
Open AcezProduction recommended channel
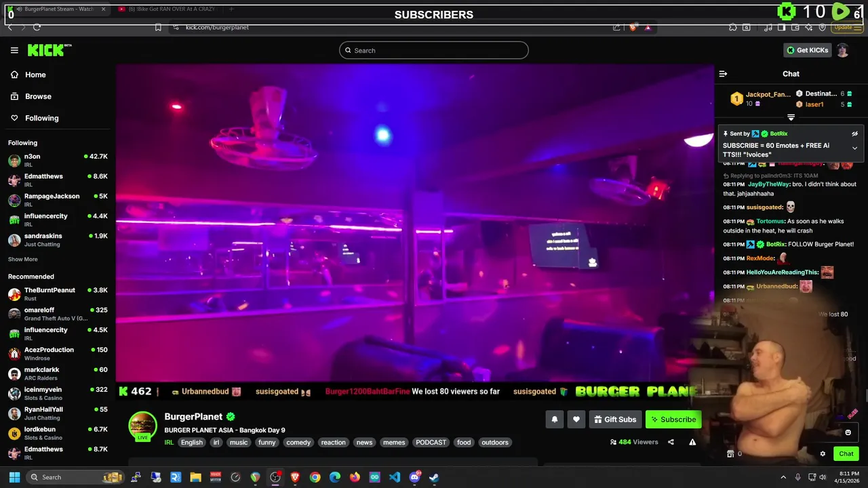click(x=58, y=354)
